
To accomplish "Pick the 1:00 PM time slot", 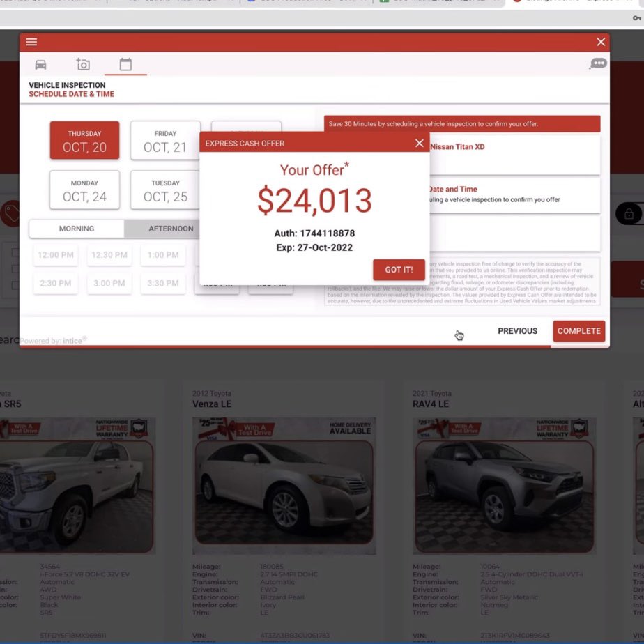I will click(x=163, y=255).
